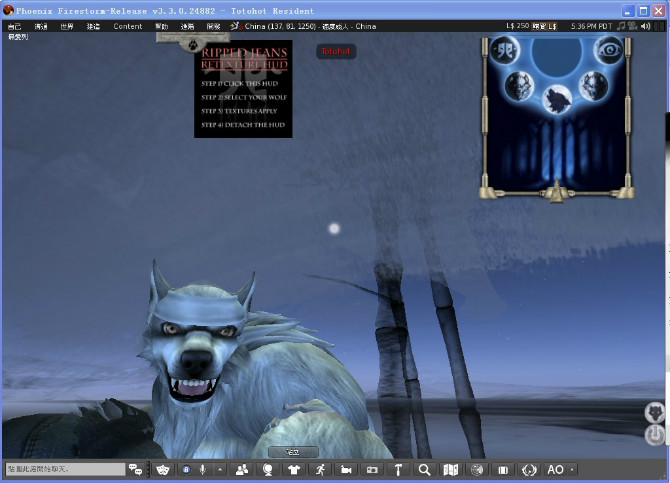The image size is (670, 483).
Task: Click 'Step 3) Textures apply' text
Action: (239, 111)
